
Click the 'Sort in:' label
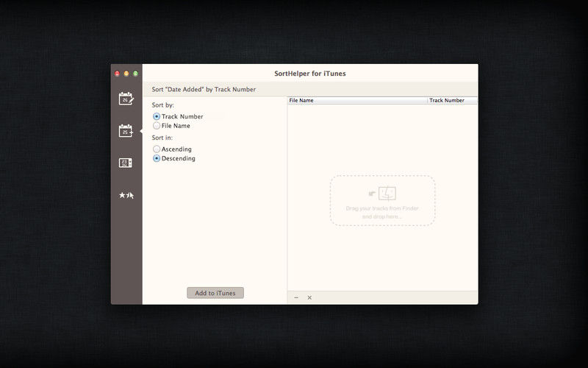(162, 138)
